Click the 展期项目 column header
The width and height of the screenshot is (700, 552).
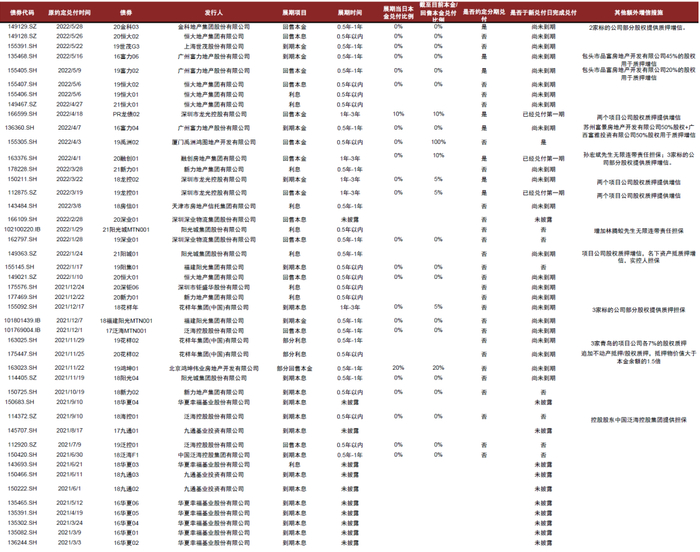(294, 13)
